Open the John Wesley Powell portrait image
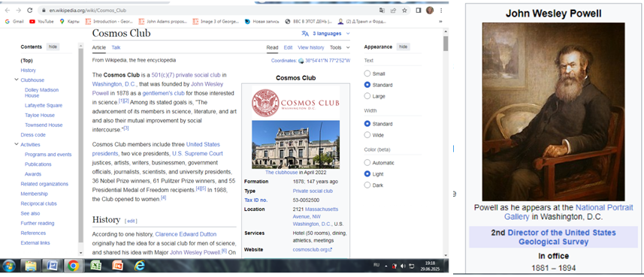Viewport: 644px width, 277px height. coord(553,112)
